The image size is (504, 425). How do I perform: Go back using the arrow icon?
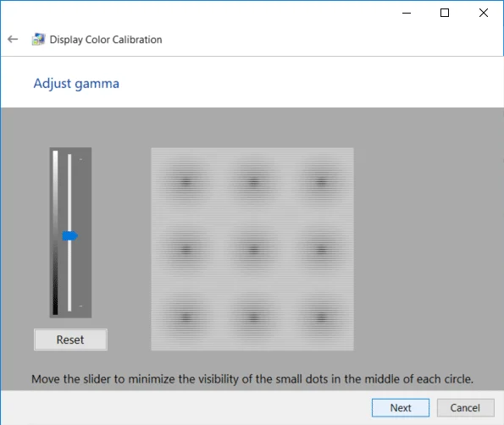pyautogui.click(x=13, y=39)
